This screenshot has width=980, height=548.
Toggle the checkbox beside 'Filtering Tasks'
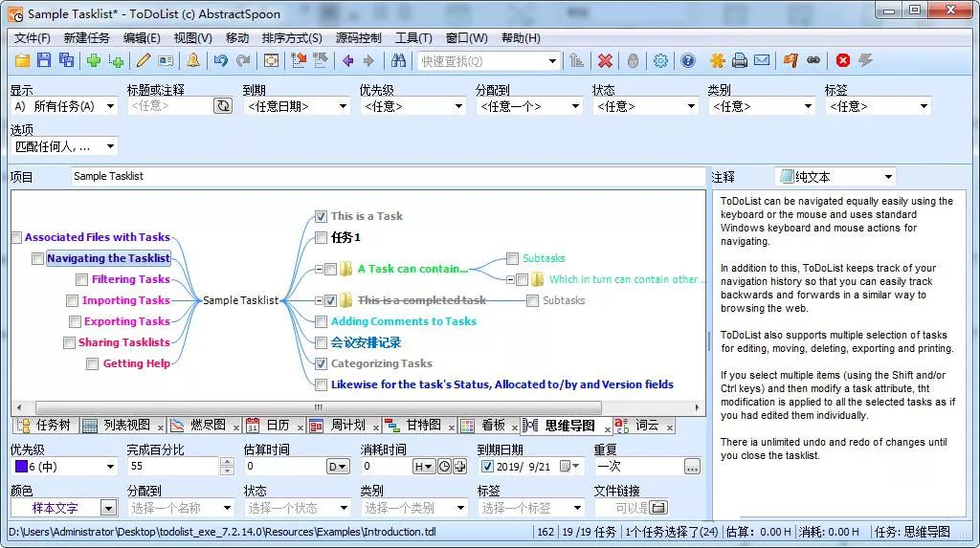(x=82, y=280)
